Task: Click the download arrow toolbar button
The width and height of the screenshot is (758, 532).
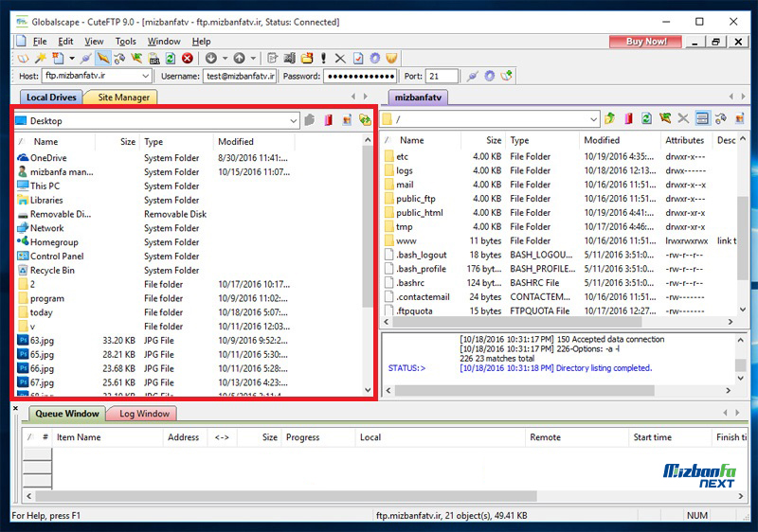Action: tap(210, 59)
